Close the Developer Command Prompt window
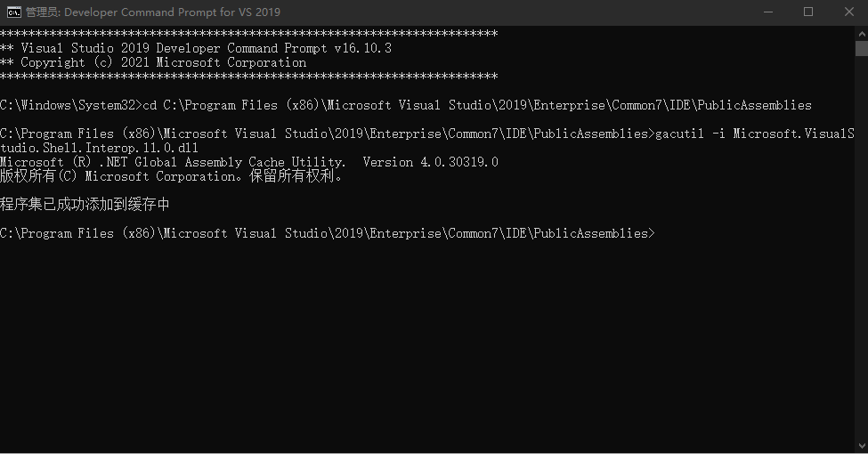 coord(848,12)
